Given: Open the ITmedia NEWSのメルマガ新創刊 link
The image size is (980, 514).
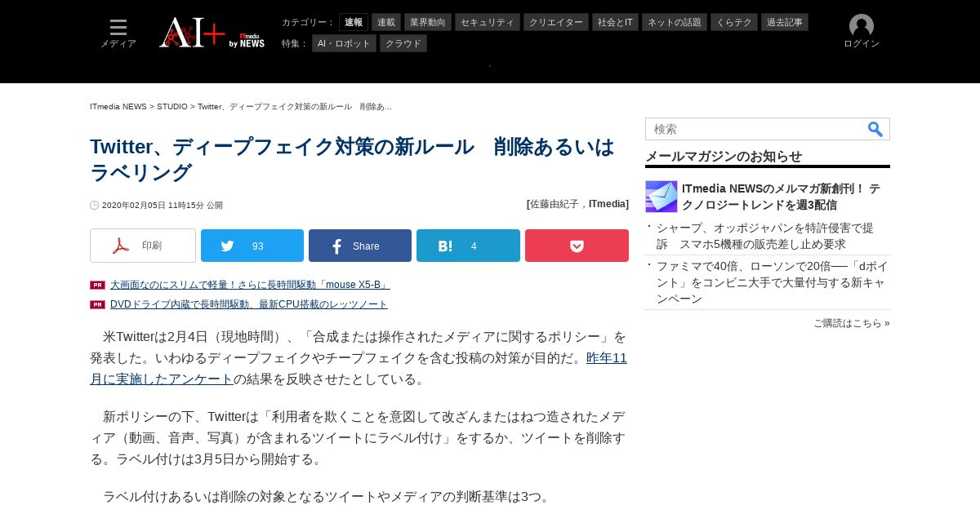Looking at the screenshot, I should (781, 197).
